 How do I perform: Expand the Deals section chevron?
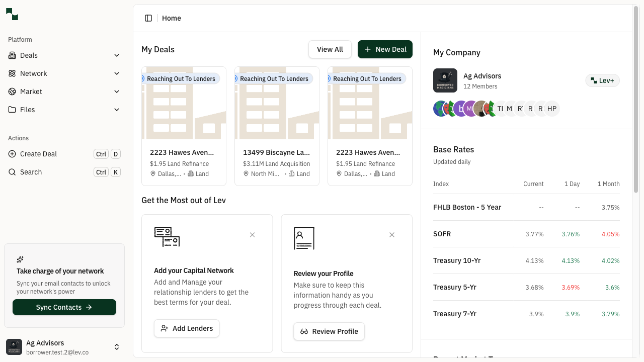(x=117, y=55)
